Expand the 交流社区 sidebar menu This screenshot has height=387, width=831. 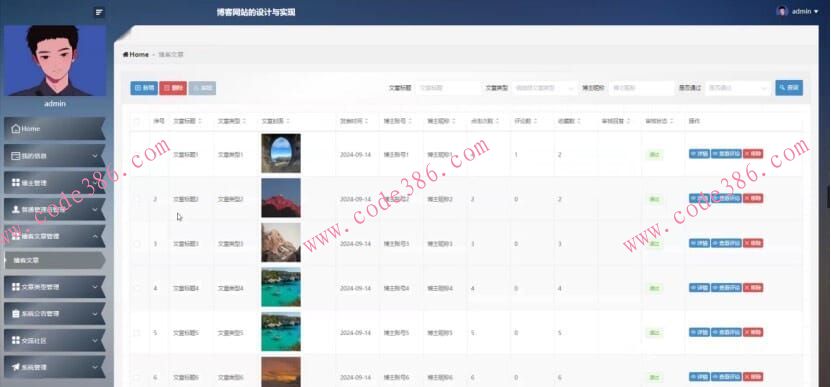click(x=55, y=340)
